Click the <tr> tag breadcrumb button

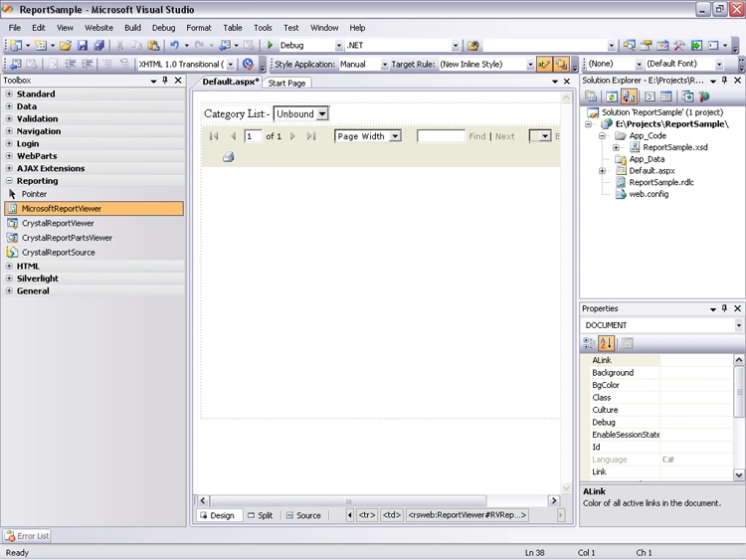[367, 515]
